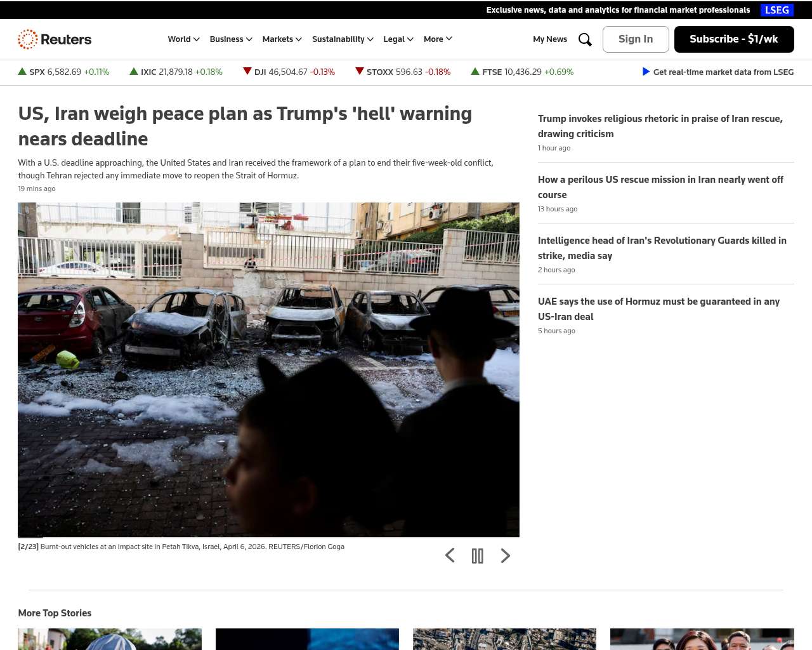Pause the image slideshow
Image resolution: width=812 pixels, height=650 pixels.
click(478, 556)
